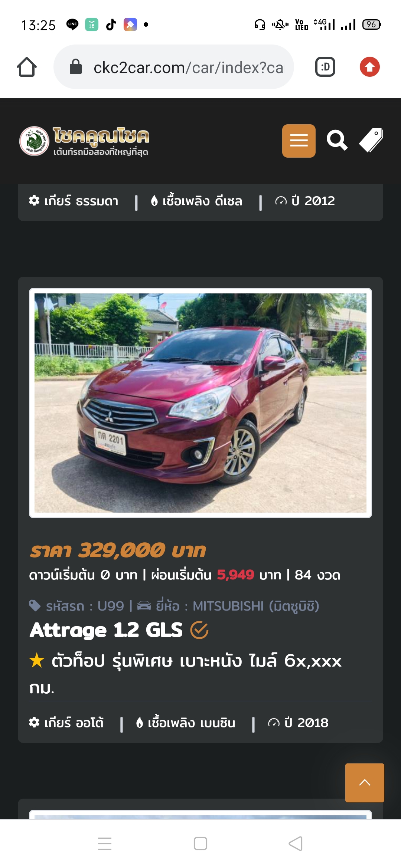
Task: Open the price tag icon
Action: click(x=371, y=140)
